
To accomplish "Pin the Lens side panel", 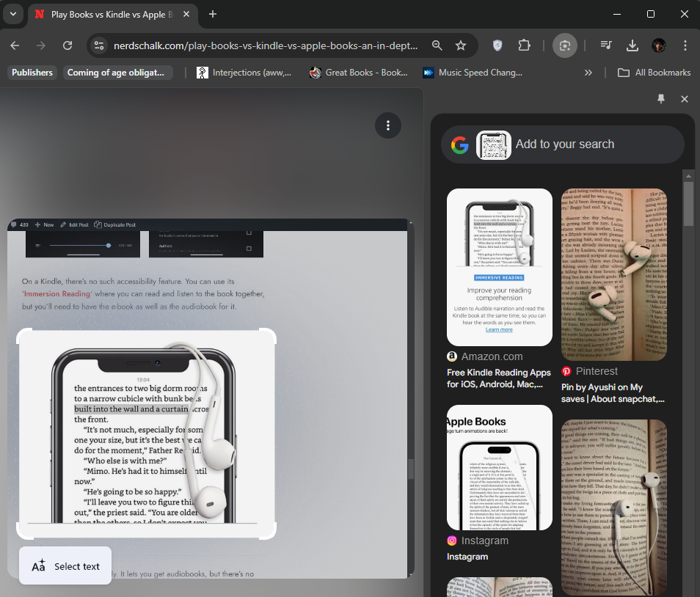I will pyautogui.click(x=661, y=99).
